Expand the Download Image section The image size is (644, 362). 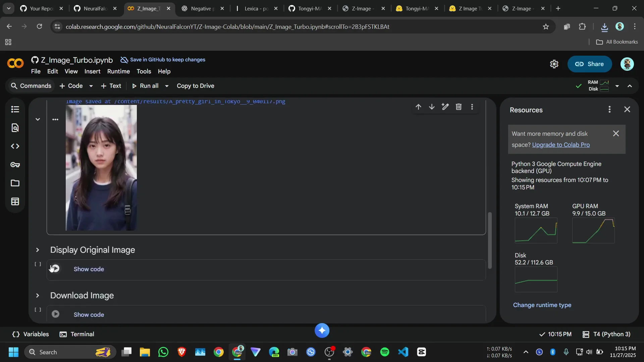pyautogui.click(x=38, y=296)
